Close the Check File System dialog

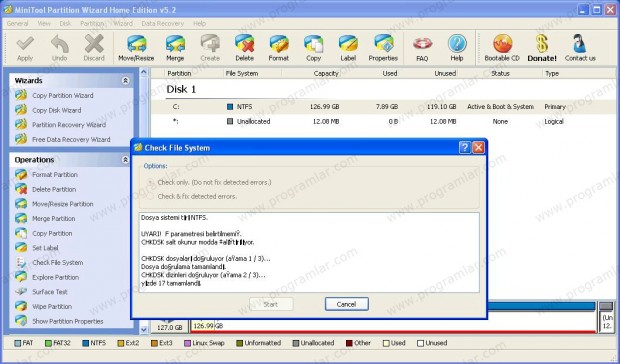[x=478, y=148]
